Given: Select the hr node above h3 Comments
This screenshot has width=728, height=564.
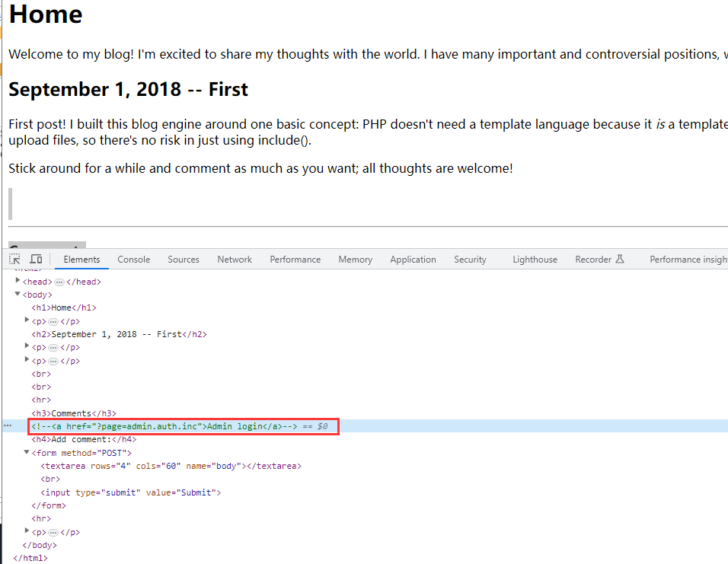Looking at the screenshot, I should pos(41,400).
